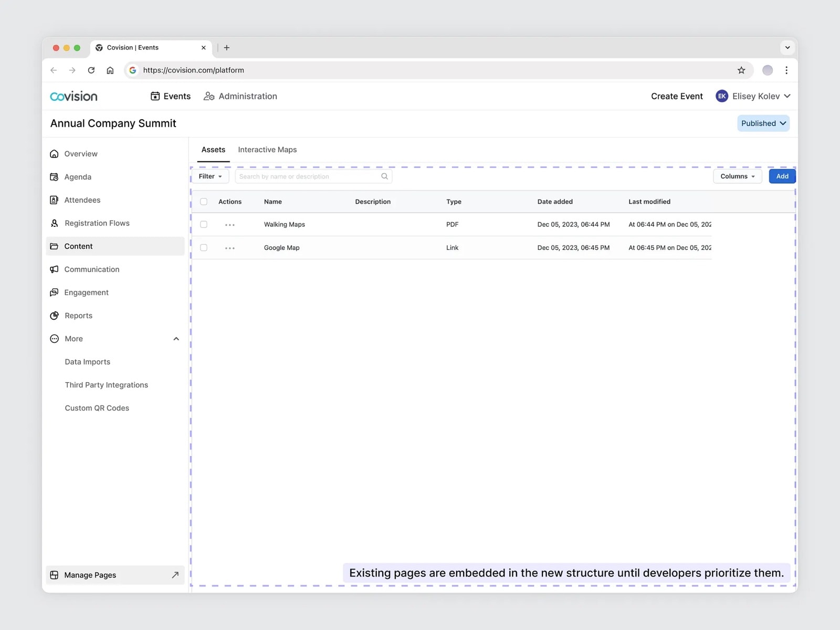
Task: Open the Administration top menu
Action: click(240, 96)
